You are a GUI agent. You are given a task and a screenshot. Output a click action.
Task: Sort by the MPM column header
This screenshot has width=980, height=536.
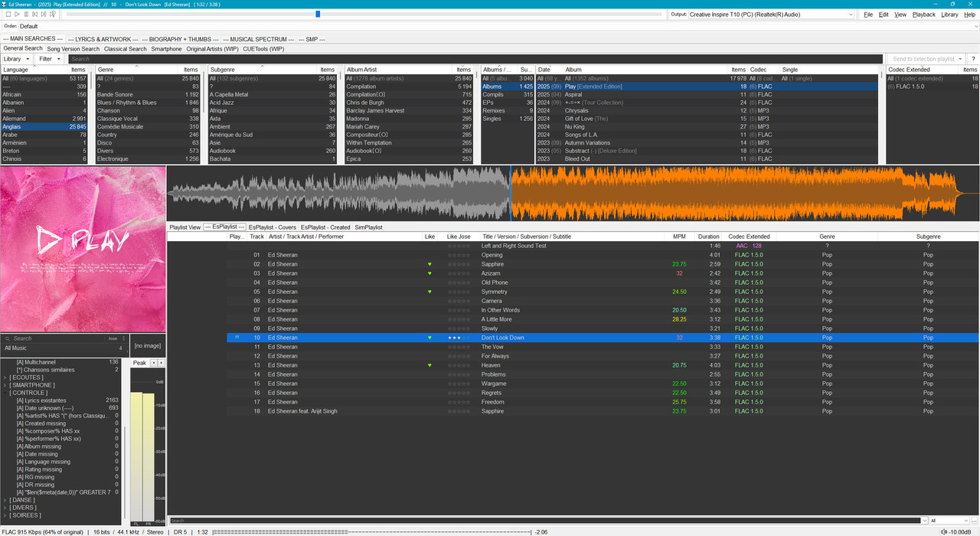679,237
